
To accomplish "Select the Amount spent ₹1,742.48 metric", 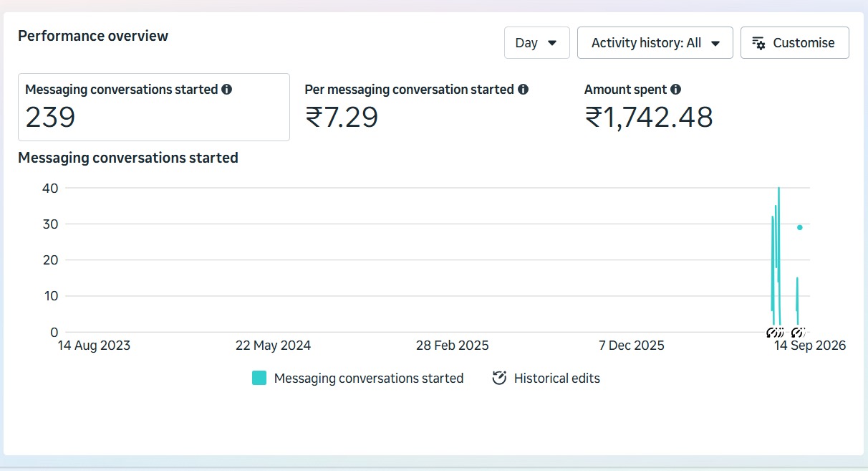I will tap(649, 107).
